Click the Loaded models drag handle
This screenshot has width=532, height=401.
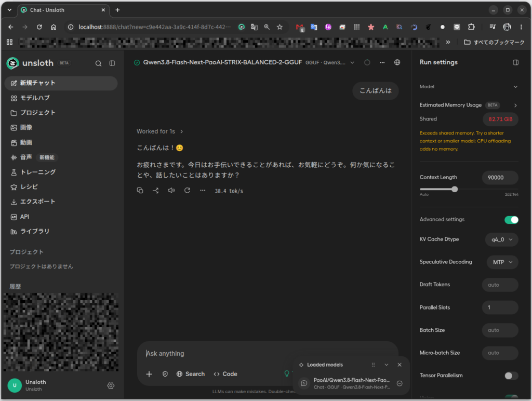(373, 365)
